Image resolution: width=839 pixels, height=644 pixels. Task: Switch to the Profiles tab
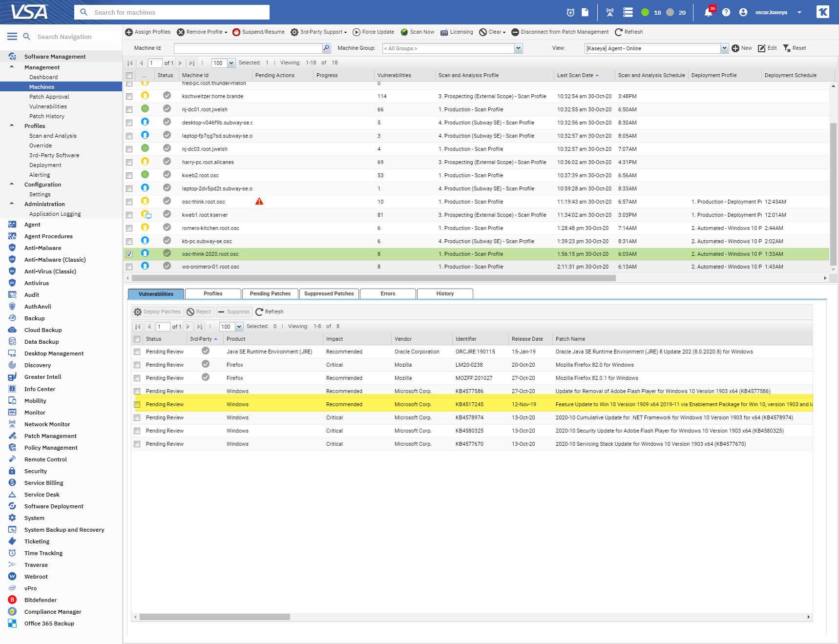[213, 293]
